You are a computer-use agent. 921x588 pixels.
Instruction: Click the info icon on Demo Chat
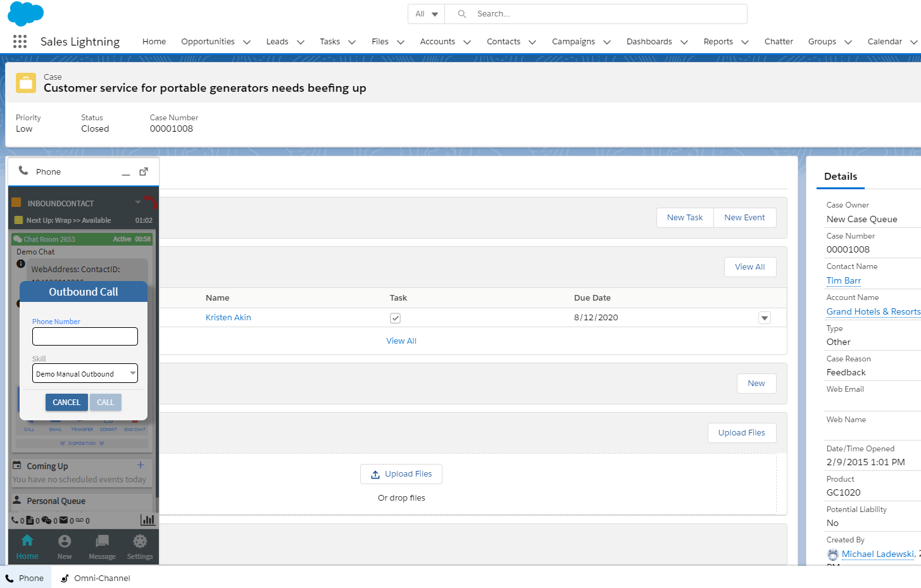click(20, 263)
